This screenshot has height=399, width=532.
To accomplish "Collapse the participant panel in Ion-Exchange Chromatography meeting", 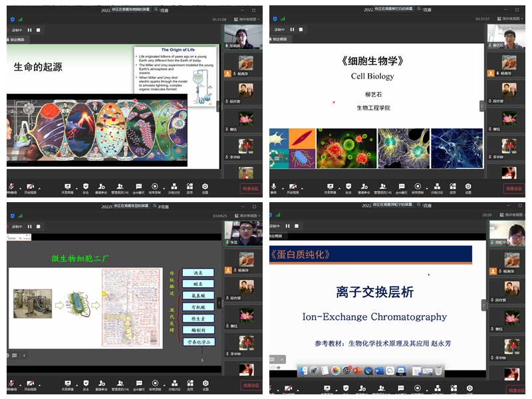I will pyautogui.click(x=483, y=305).
